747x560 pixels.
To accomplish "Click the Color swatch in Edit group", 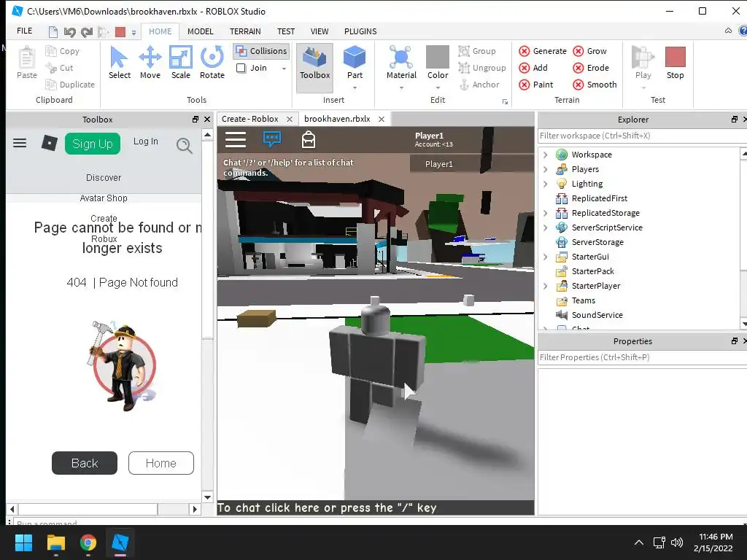I will [438, 57].
